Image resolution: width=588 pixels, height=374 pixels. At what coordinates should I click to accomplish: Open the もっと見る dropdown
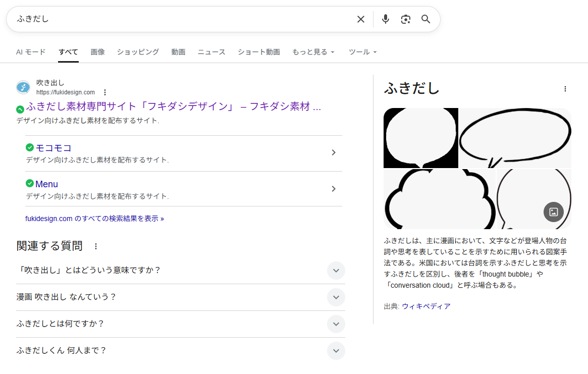click(x=313, y=52)
